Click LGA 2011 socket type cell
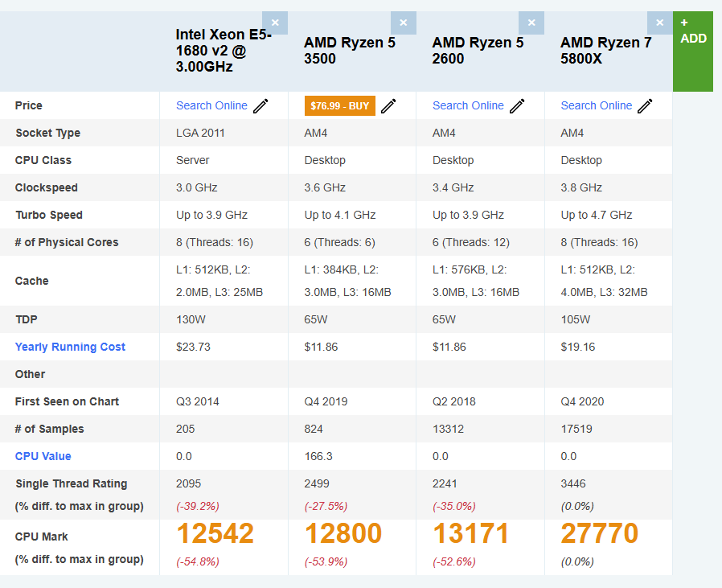The image size is (722, 588). point(200,134)
